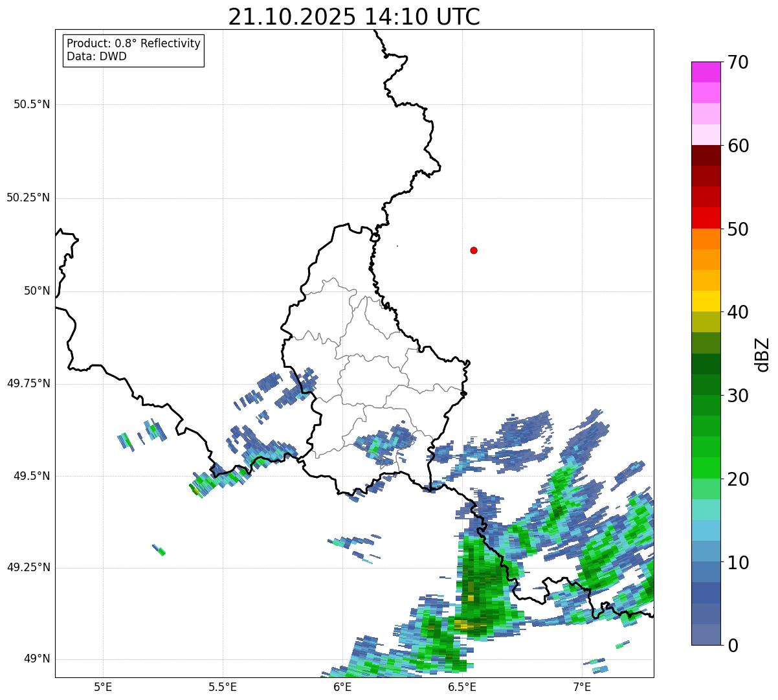
Task: Click the longitude label "5.5°E"
Action: click(223, 686)
